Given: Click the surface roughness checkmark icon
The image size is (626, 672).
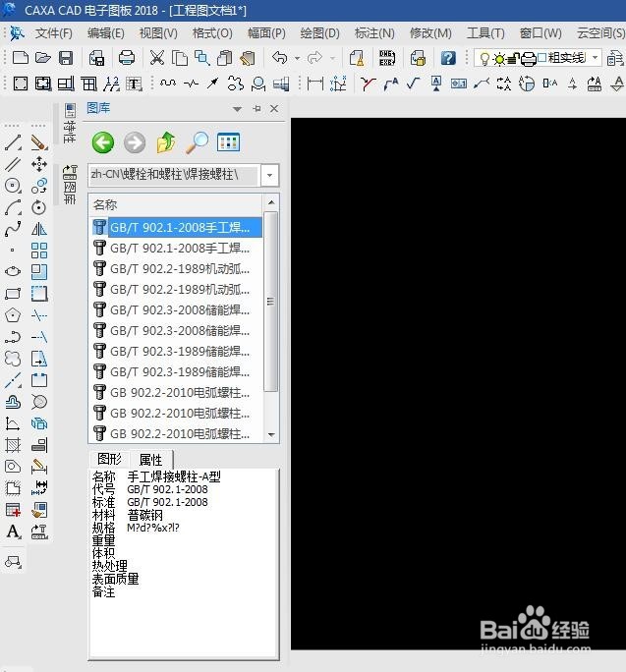Looking at the screenshot, I should pos(413,84).
